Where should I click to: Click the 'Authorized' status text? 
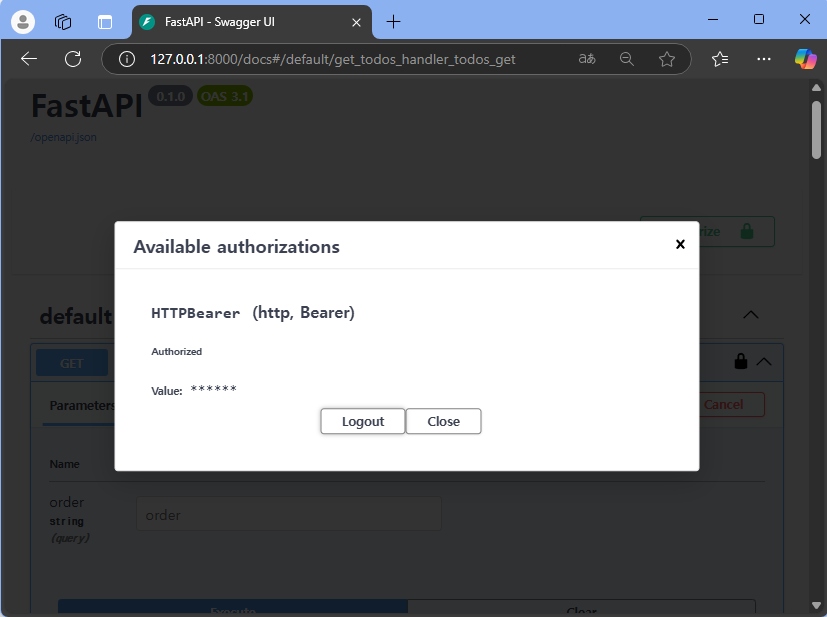[177, 352]
